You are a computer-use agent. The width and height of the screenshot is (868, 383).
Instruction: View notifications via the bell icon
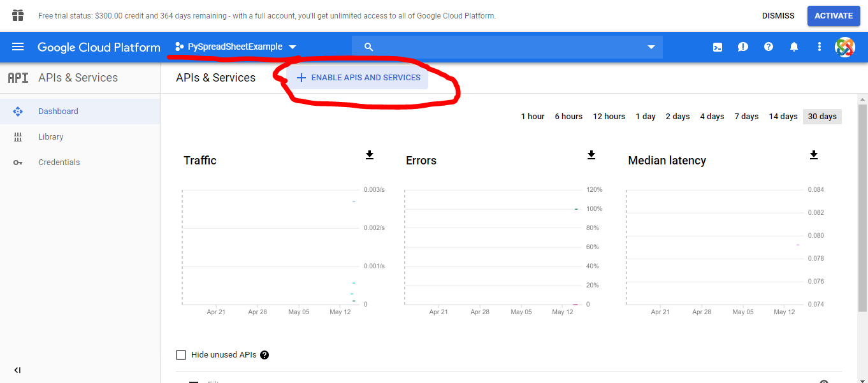coord(794,47)
